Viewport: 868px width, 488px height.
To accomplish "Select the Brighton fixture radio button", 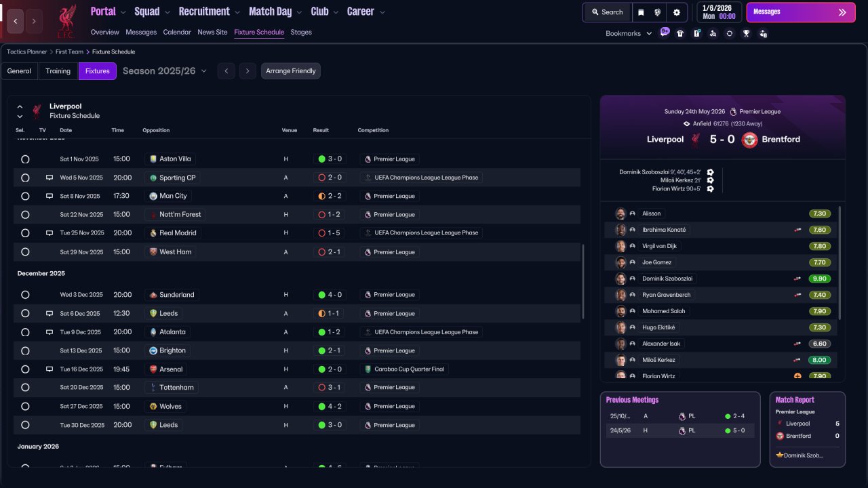I will (25, 351).
